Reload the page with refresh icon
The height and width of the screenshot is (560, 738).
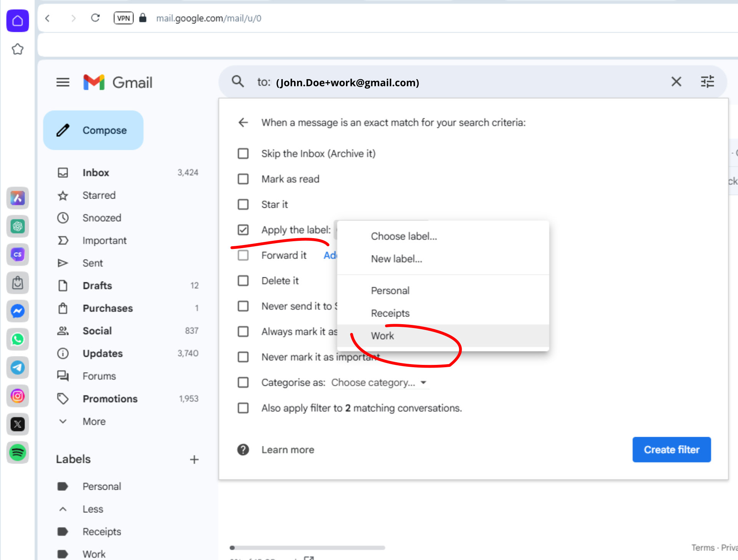tap(95, 18)
